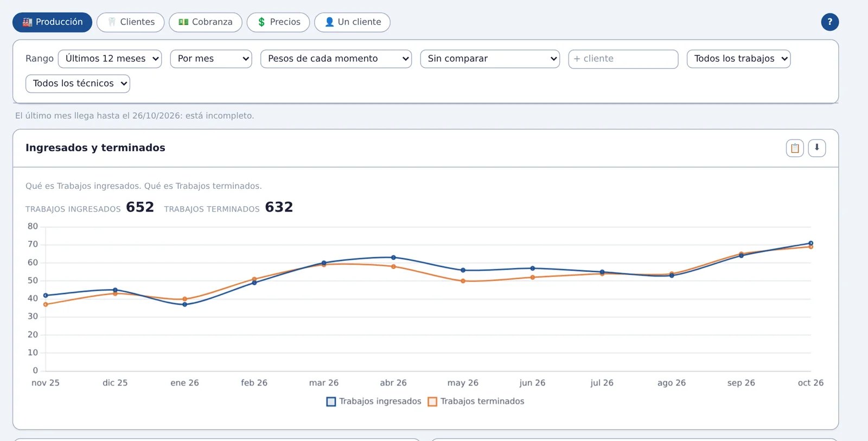Click the Trabajos terminados total 632
The width and height of the screenshot is (868, 441).
click(279, 207)
